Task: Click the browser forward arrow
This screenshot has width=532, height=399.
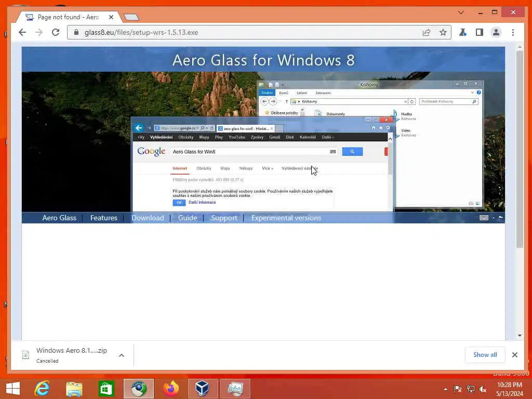Action: click(39, 32)
